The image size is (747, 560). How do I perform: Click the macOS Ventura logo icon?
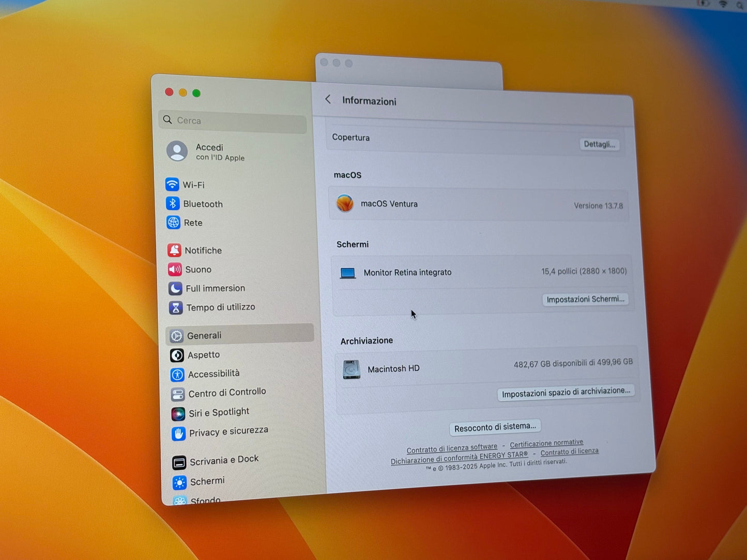pyautogui.click(x=345, y=203)
